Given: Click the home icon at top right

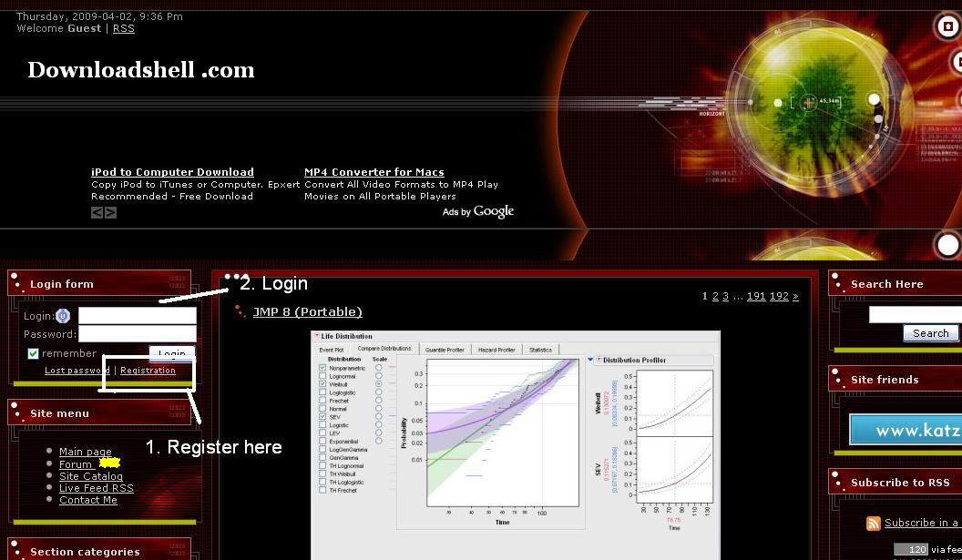Looking at the screenshot, I should click(x=948, y=25).
